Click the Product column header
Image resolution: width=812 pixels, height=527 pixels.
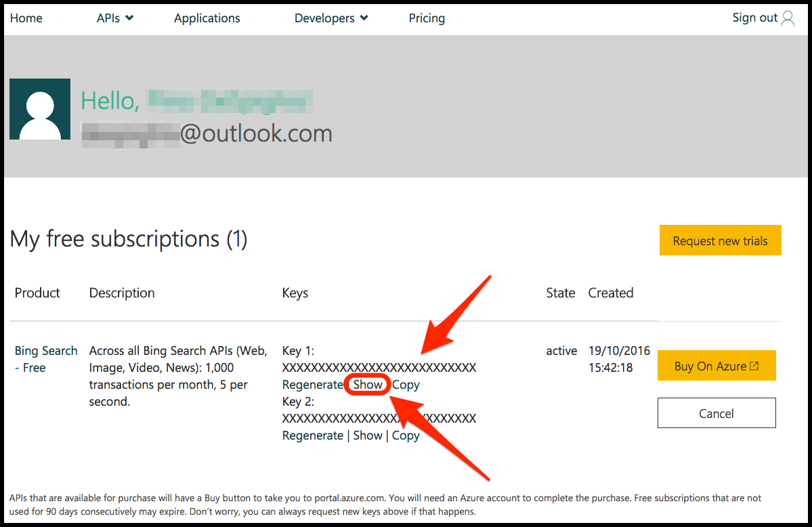tap(37, 293)
